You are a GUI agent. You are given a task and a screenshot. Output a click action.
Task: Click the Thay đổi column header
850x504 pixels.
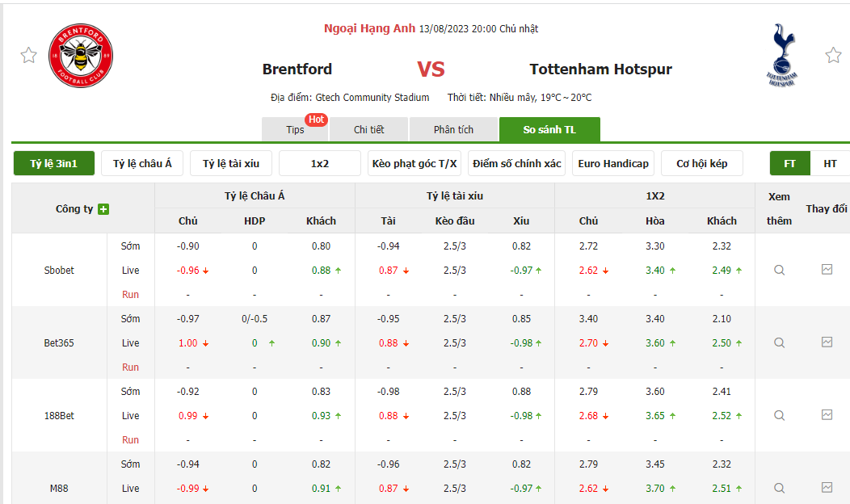point(826,208)
